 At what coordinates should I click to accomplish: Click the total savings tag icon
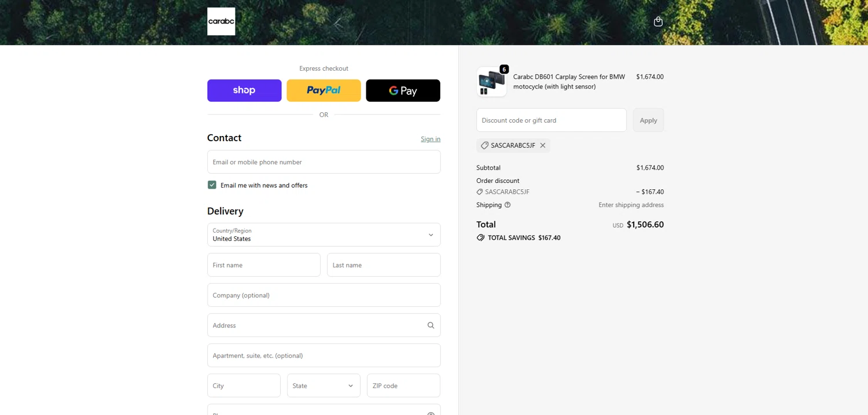(x=480, y=238)
